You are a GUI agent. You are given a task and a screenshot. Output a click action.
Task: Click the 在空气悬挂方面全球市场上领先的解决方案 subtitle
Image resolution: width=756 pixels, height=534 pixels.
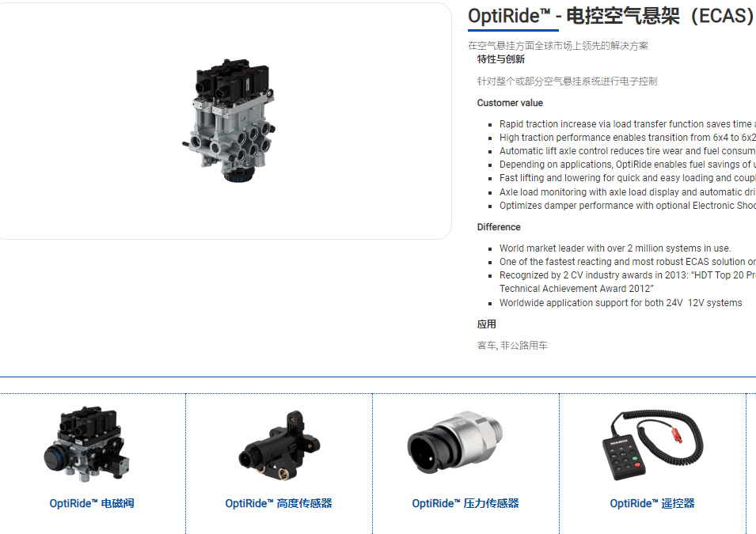pos(558,46)
